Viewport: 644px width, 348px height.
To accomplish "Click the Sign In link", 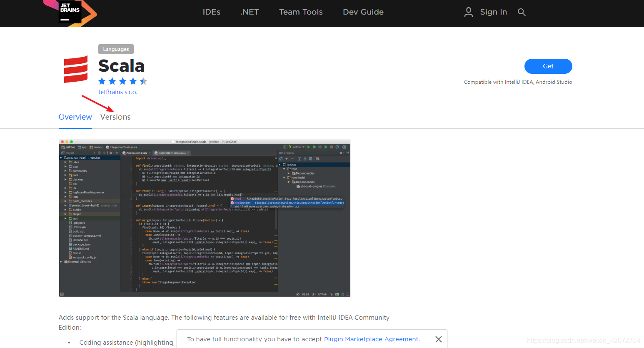I will coord(494,12).
